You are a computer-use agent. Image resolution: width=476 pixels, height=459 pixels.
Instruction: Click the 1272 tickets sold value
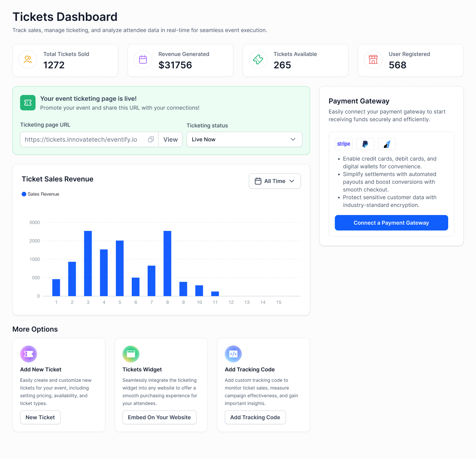click(x=54, y=65)
